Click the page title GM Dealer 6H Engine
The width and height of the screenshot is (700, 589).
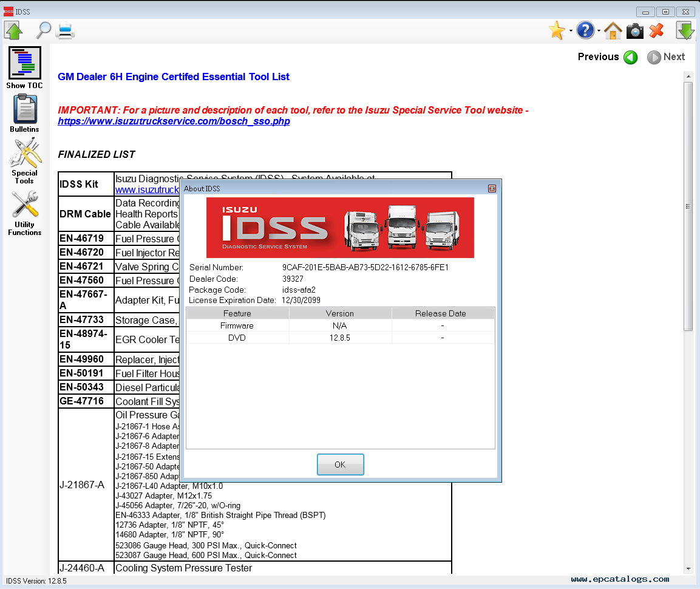(174, 77)
